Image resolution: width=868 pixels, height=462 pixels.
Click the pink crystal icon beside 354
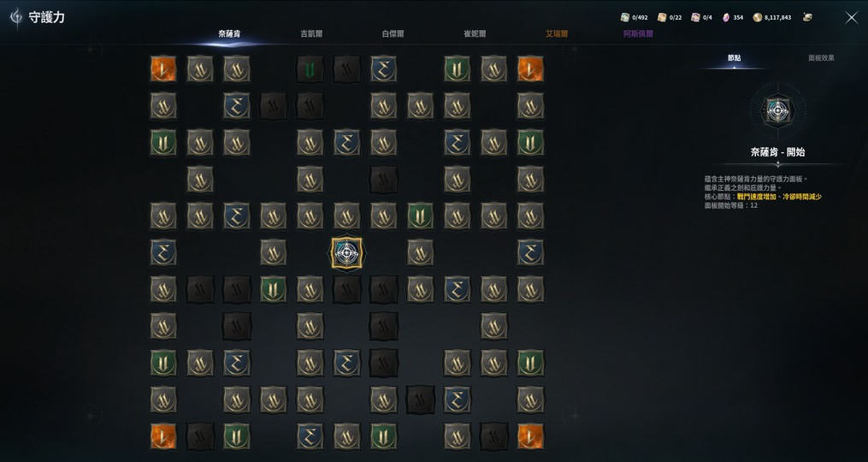pos(726,17)
